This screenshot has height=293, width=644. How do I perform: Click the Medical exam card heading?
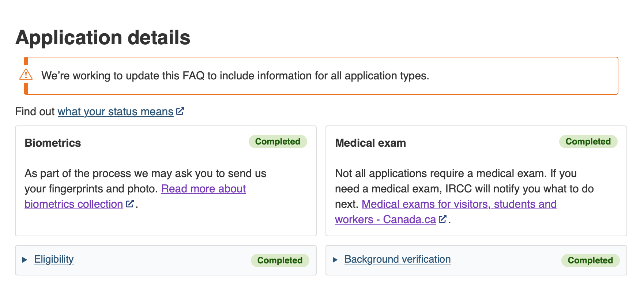click(370, 143)
